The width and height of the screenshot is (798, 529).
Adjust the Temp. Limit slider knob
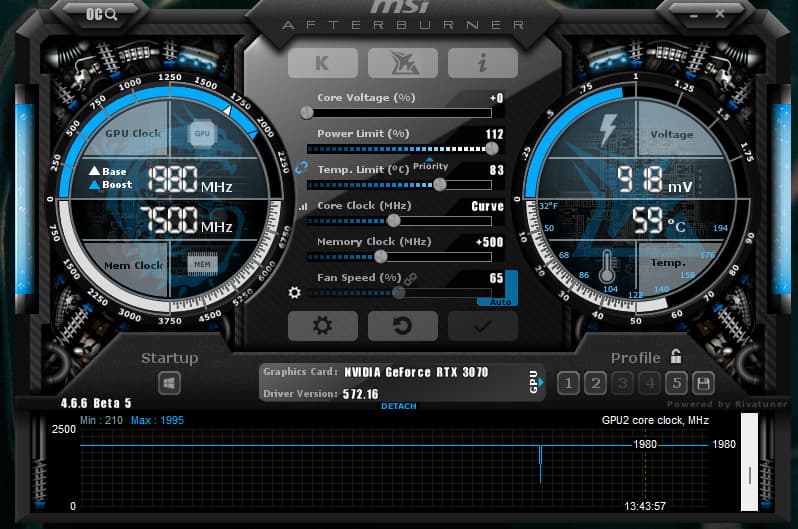[x=440, y=184]
